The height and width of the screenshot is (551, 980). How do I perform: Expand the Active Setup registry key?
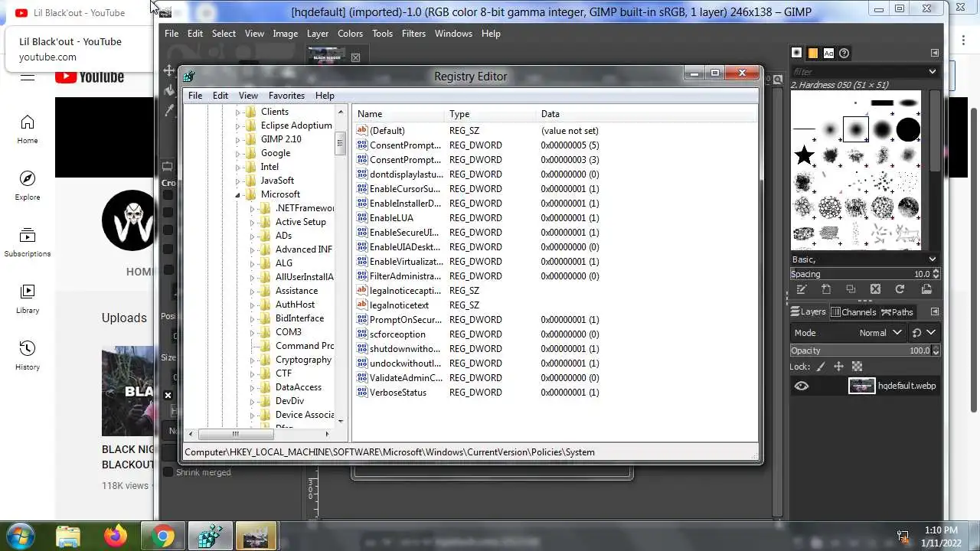pyautogui.click(x=253, y=222)
